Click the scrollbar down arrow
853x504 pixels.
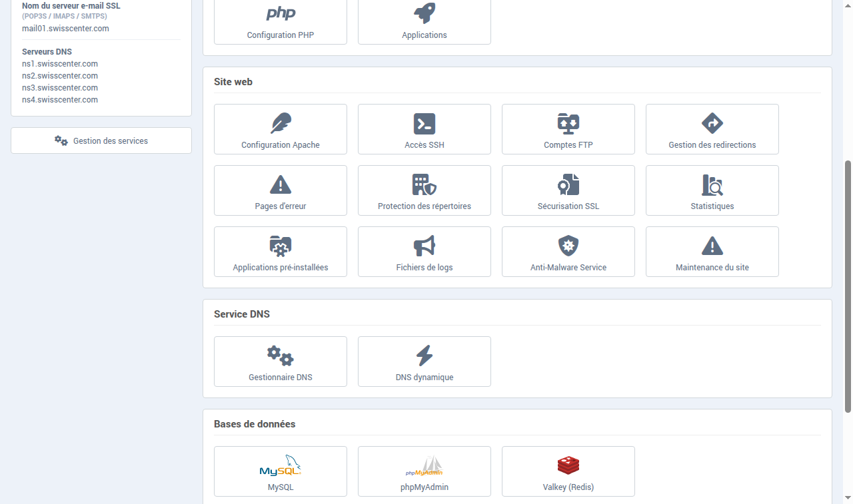tap(848, 497)
